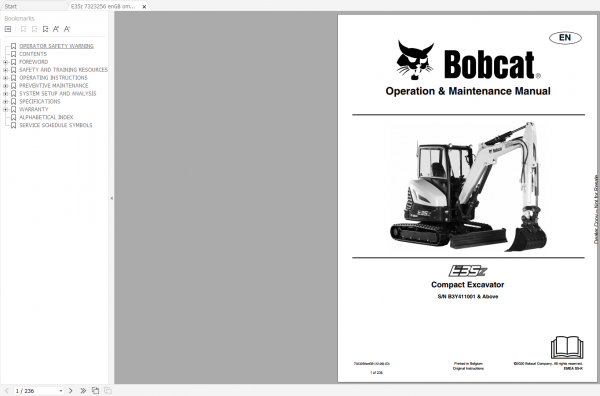Click the E35z excavator image on the cover
Image resolution: width=600 pixels, height=396 pixels.
[468, 187]
